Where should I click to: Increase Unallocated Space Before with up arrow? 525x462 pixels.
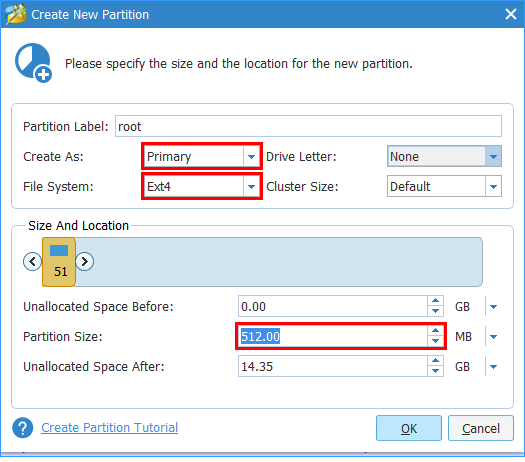click(x=435, y=301)
